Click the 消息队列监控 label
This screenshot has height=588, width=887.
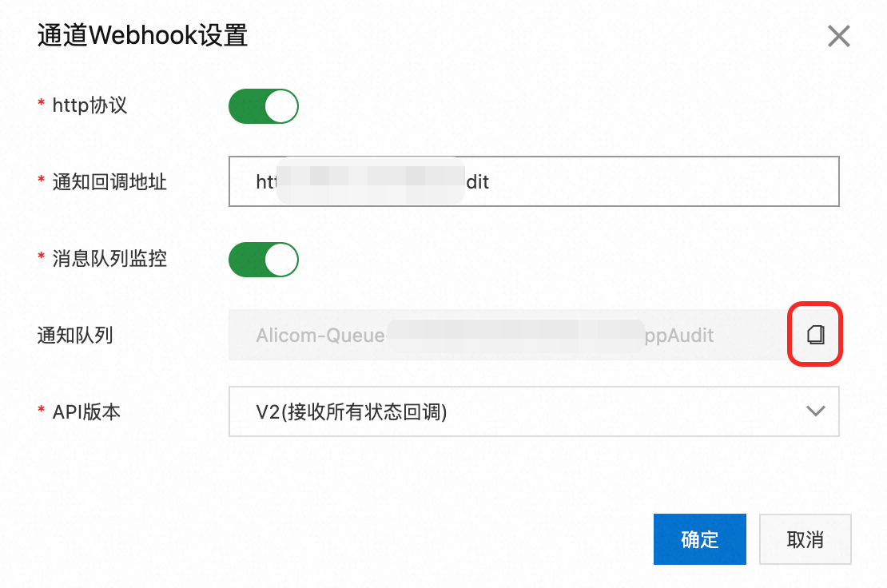coord(109,259)
